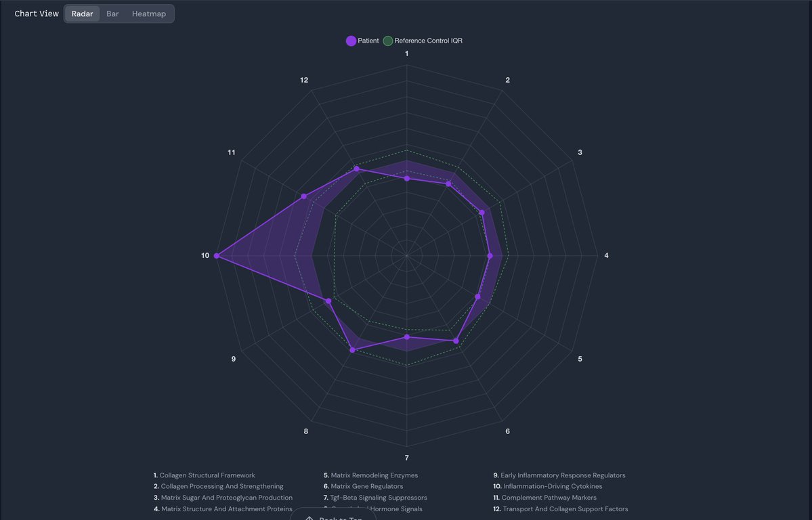Screen dimensions: 812x520
Task: Select the patient data point on axis 7
Action: pyautogui.click(x=406, y=337)
